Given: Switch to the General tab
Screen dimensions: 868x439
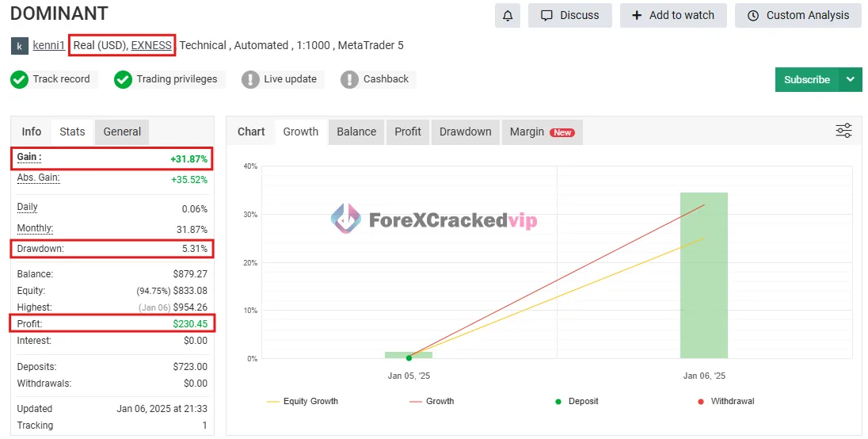Looking at the screenshot, I should tap(122, 132).
